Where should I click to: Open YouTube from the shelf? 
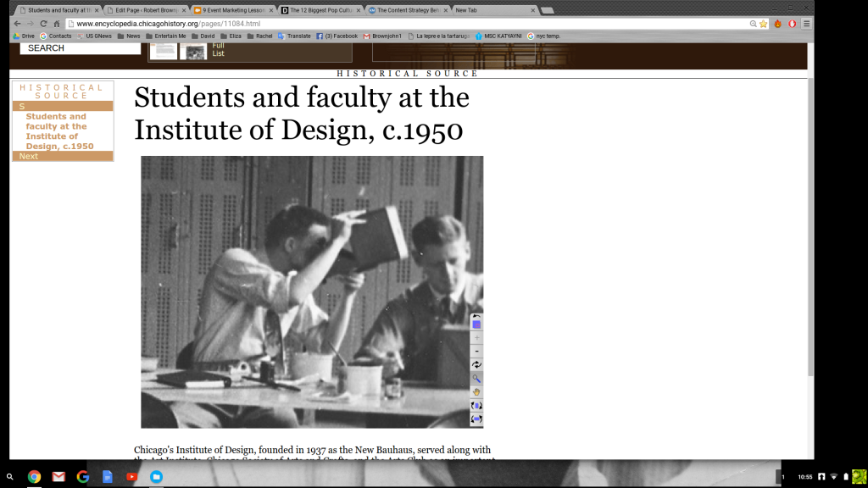coord(131,476)
